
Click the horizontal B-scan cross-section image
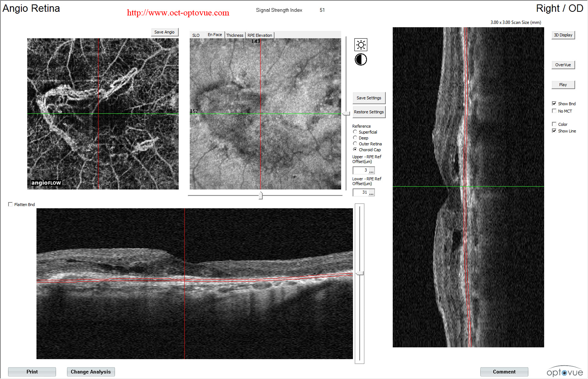[195, 284]
